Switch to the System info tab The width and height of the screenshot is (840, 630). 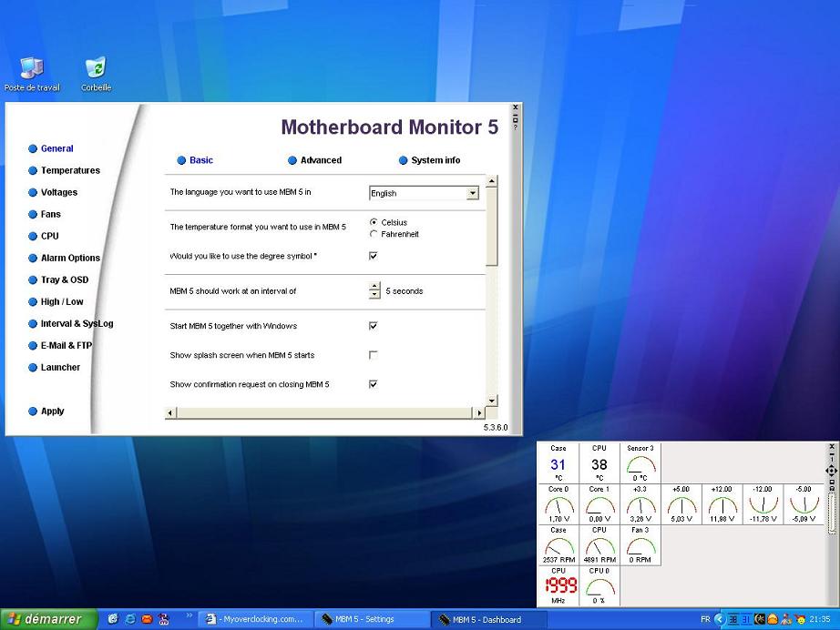pos(430,160)
